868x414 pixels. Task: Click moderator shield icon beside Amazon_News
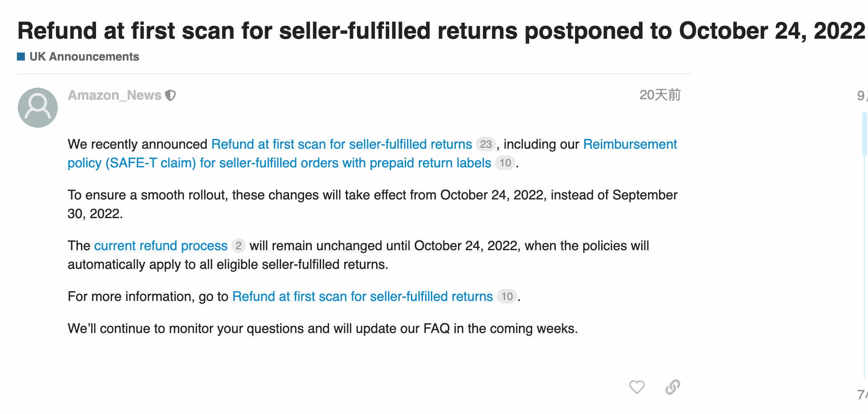(x=170, y=95)
